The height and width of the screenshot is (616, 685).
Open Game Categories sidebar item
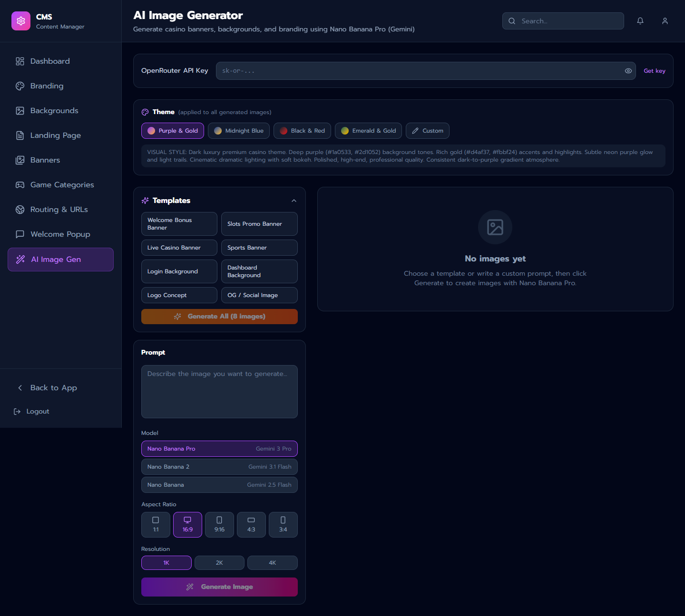(x=60, y=185)
